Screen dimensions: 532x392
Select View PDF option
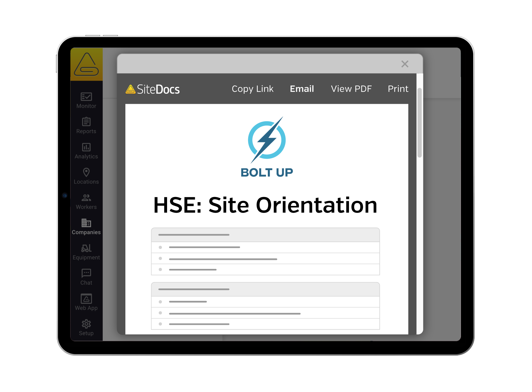click(351, 89)
